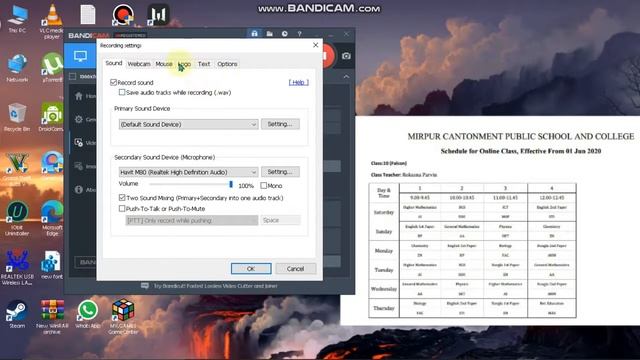
Task: Open IObit Uninstaller desktop shortcut
Action: tap(17, 218)
